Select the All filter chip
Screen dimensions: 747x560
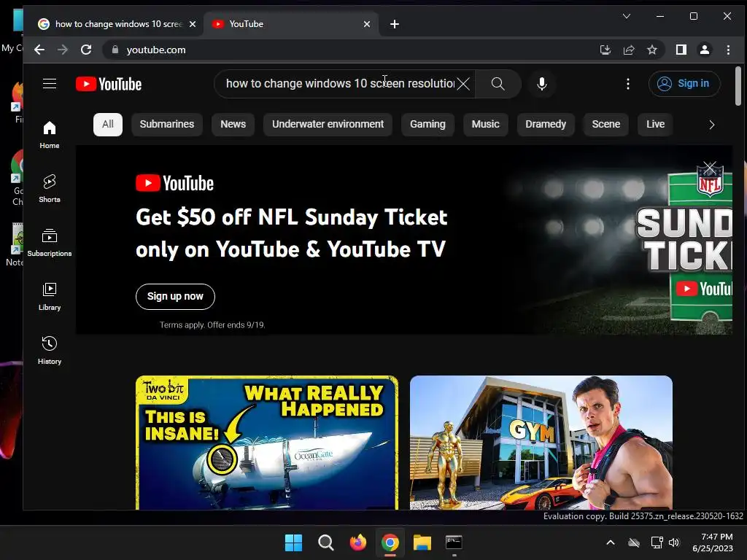[108, 124]
